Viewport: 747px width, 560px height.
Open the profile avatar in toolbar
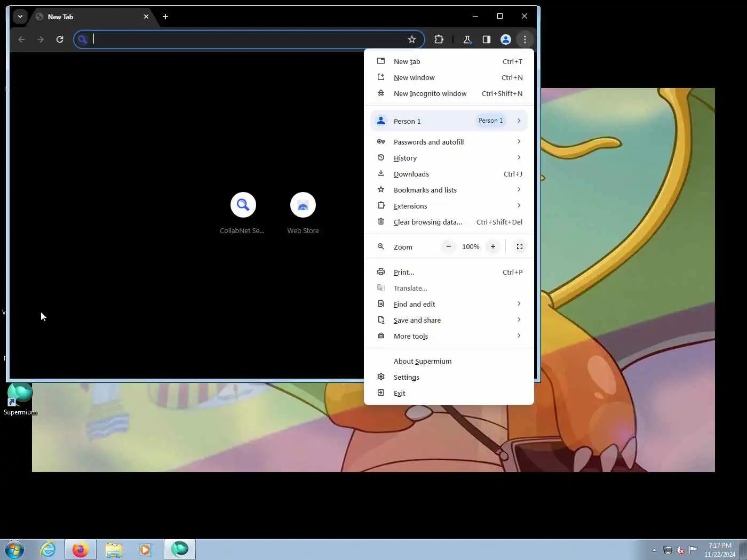505,39
